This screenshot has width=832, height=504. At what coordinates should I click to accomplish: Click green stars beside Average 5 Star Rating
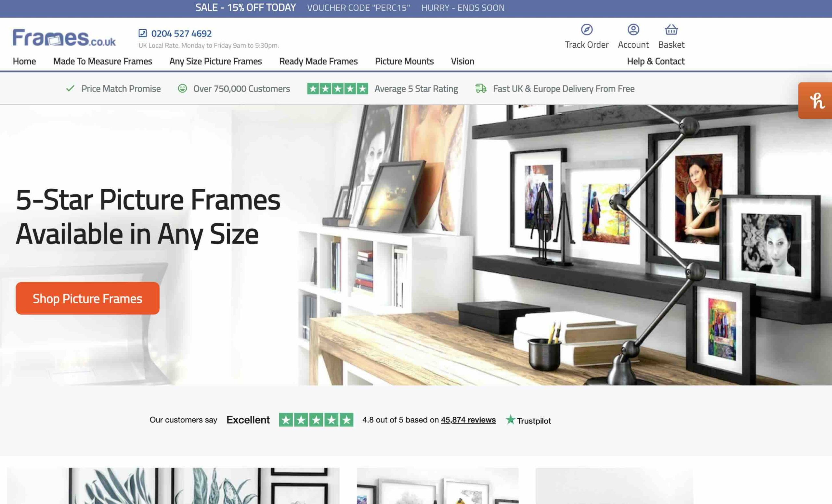[338, 89]
